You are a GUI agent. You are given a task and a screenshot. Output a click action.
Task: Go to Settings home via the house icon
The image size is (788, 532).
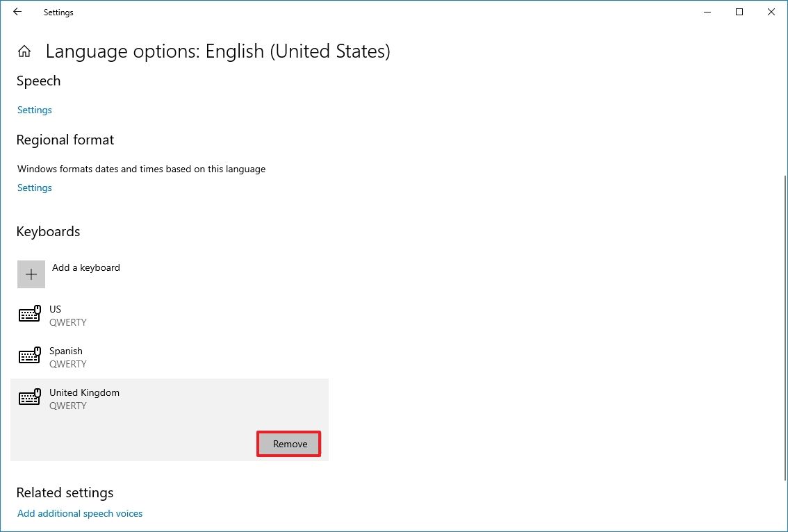tap(24, 51)
